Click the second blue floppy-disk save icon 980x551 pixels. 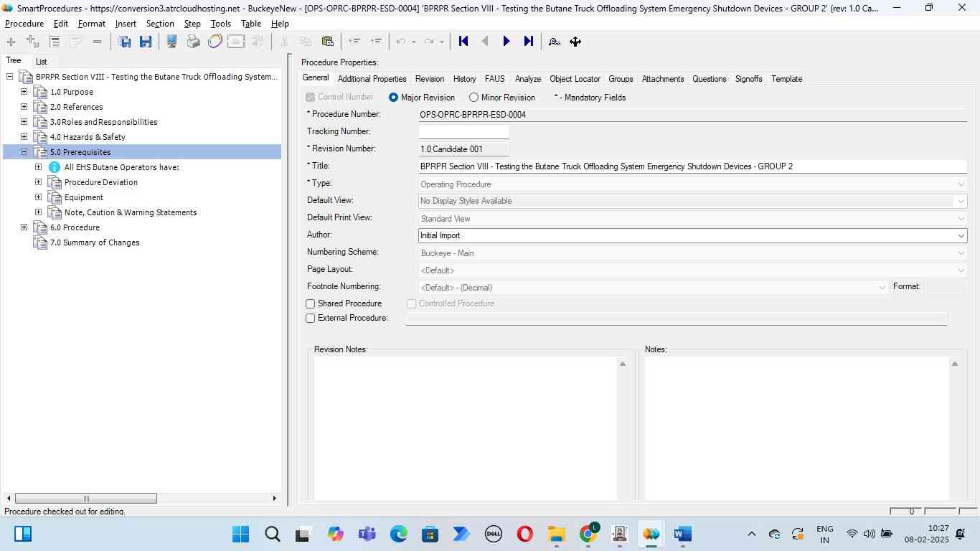(x=146, y=42)
